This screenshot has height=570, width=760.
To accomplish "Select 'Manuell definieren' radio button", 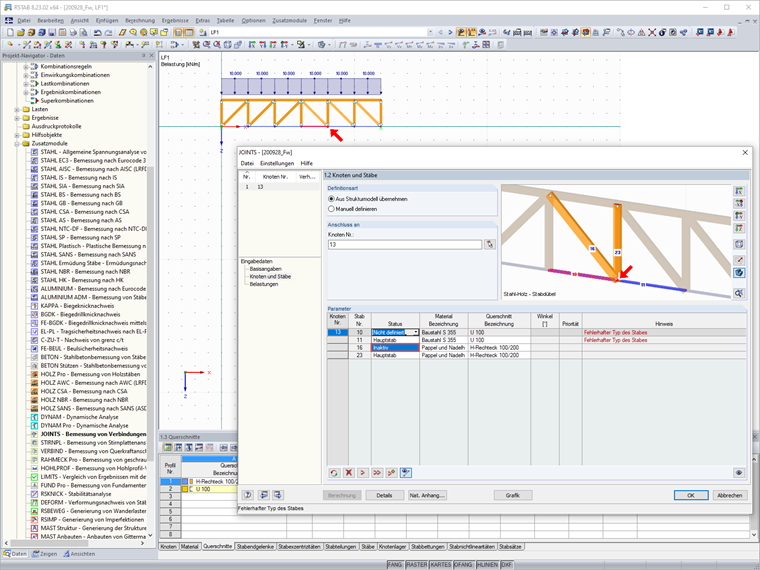I will click(x=333, y=208).
